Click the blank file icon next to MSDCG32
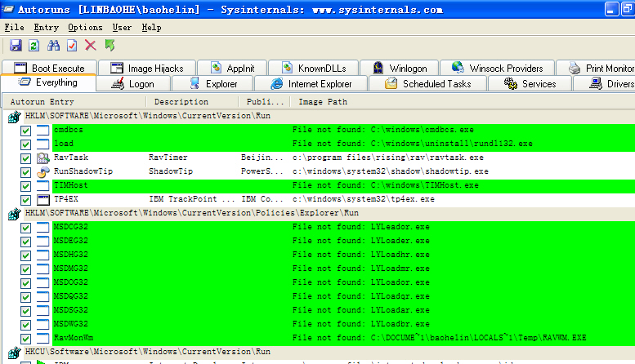 [43, 228]
